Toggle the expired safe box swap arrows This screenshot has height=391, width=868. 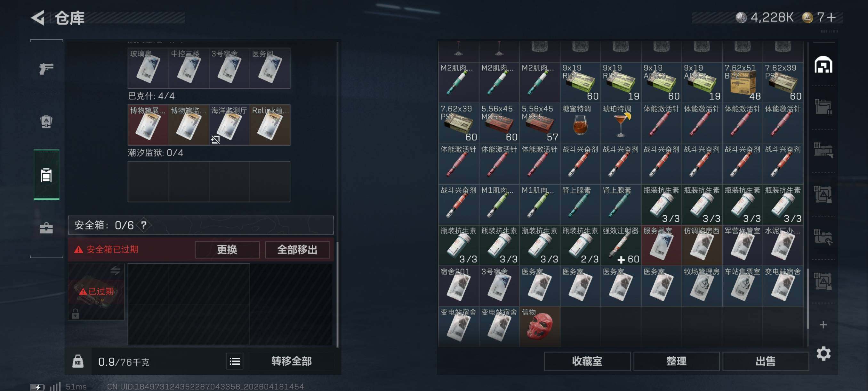tap(115, 270)
